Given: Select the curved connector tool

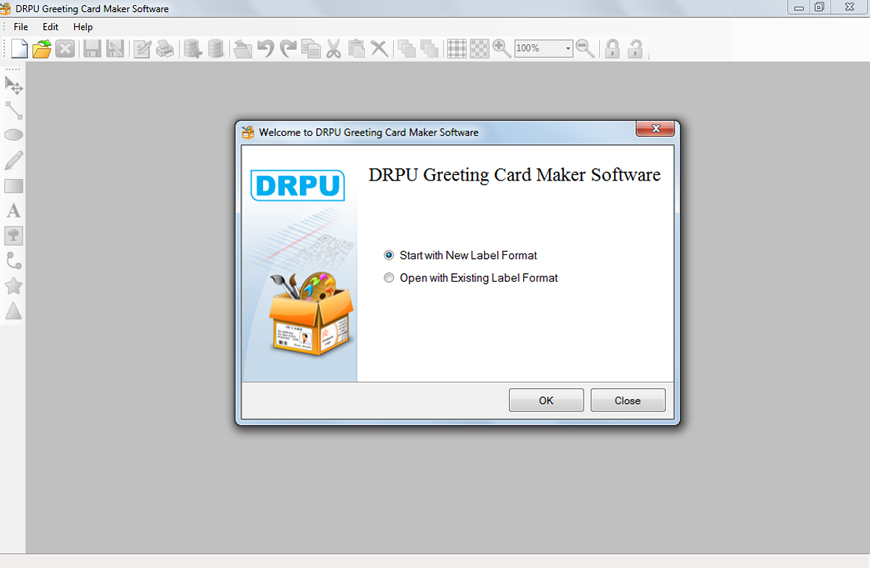Looking at the screenshot, I should tap(13, 261).
